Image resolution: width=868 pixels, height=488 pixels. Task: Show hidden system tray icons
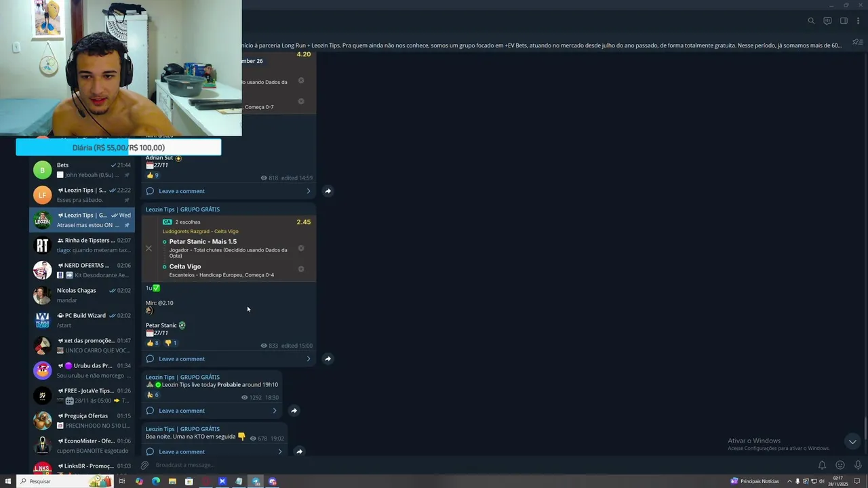click(789, 481)
